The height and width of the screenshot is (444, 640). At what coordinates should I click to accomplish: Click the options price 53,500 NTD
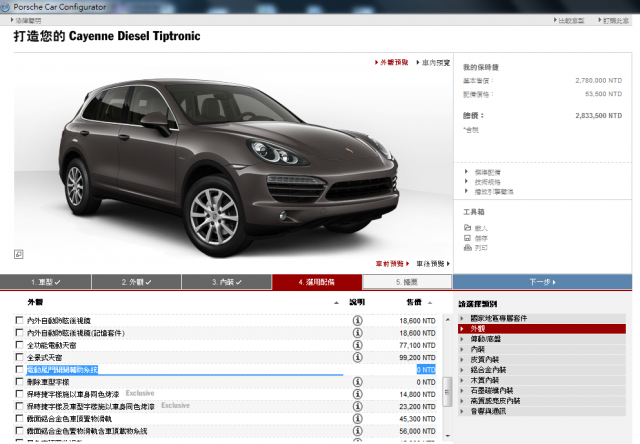pyautogui.click(x=603, y=94)
